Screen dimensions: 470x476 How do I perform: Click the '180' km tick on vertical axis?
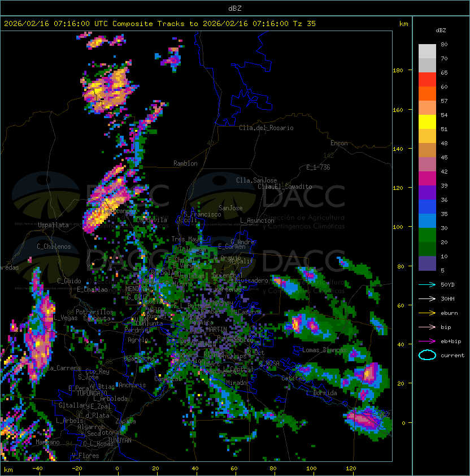pyautogui.click(x=398, y=71)
